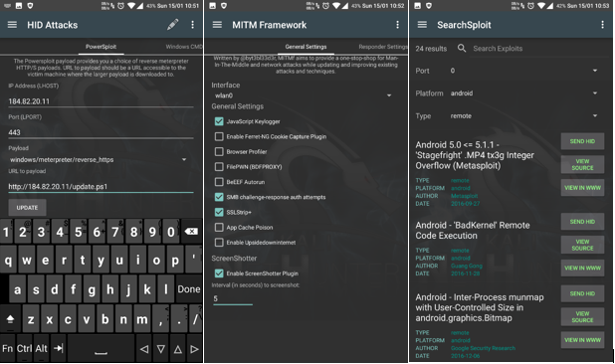
Task: Edit the URL to payload field
Action: 101,187
